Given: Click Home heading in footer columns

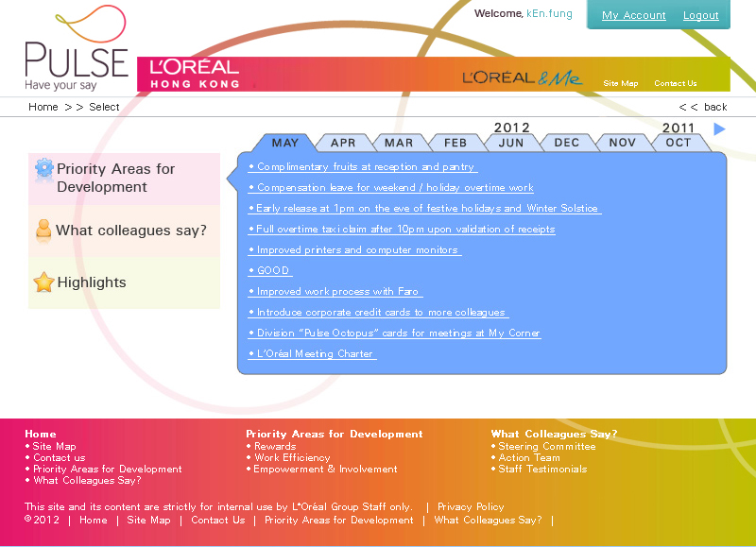Looking at the screenshot, I should pos(41,434).
